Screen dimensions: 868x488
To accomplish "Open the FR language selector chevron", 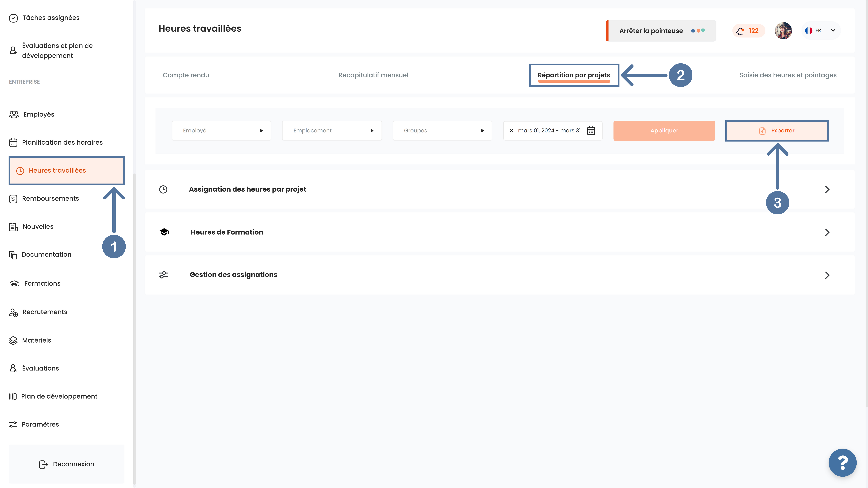I will point(833,31).
